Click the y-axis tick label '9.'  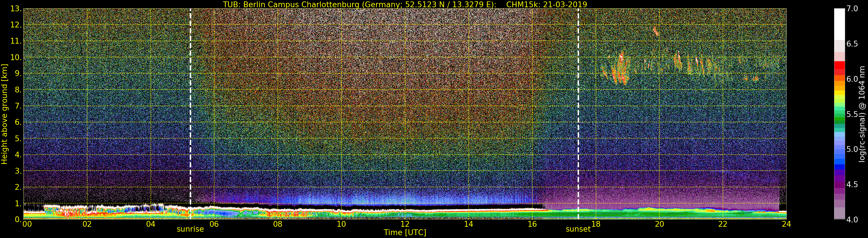18,73
